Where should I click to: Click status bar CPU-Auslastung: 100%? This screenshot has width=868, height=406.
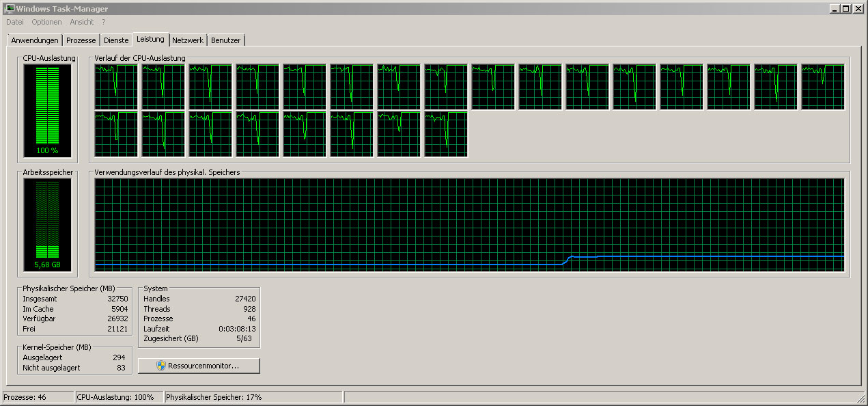click(119, 397)
